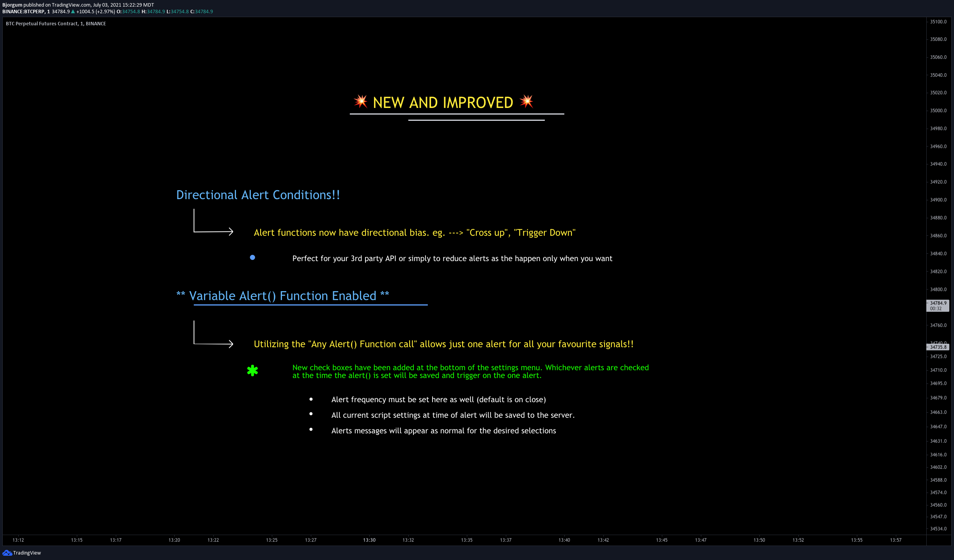Click the All current script settings line

453,415
